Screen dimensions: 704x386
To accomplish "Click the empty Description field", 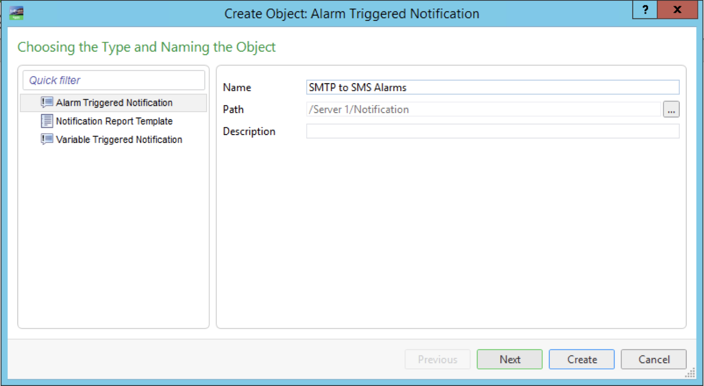I will (493, 131).
